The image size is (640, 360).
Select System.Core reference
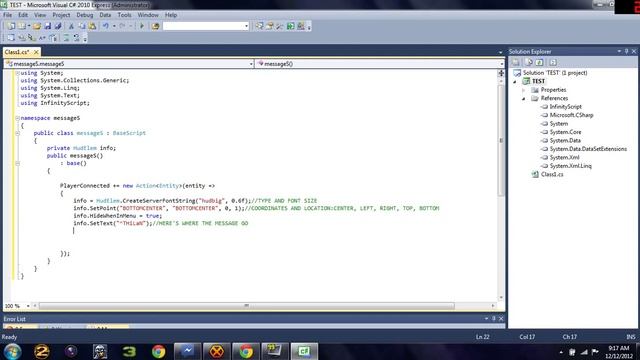tap(565, 132)
